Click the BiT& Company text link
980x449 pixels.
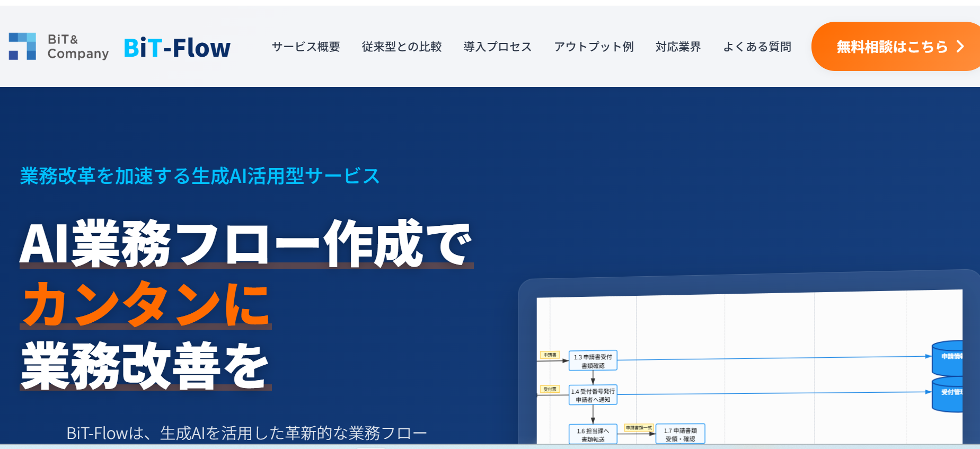77,47
